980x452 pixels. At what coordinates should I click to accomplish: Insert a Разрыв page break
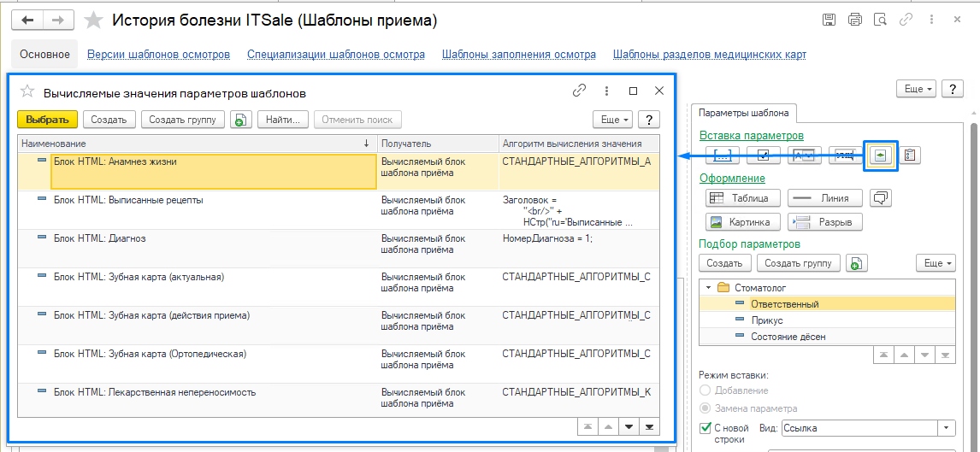tap(825, 221)
